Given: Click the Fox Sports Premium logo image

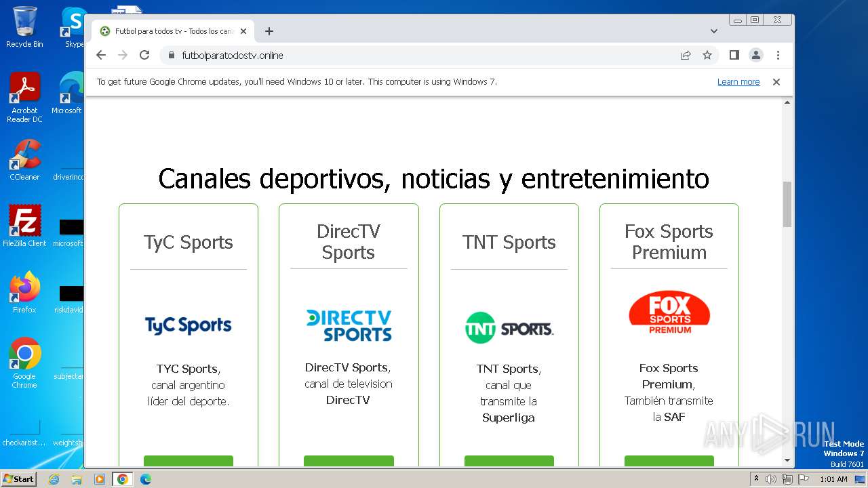Looking at the screenshot, I should pos(669,312).
